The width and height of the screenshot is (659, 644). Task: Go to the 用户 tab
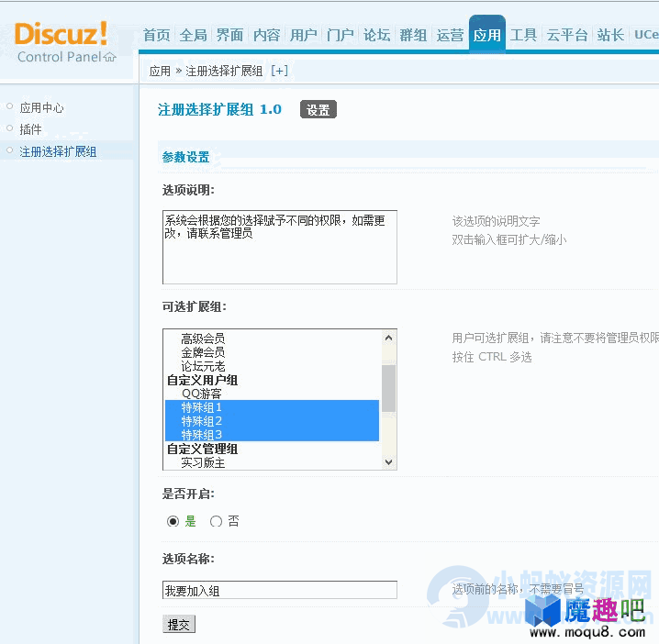pos(304,35)
